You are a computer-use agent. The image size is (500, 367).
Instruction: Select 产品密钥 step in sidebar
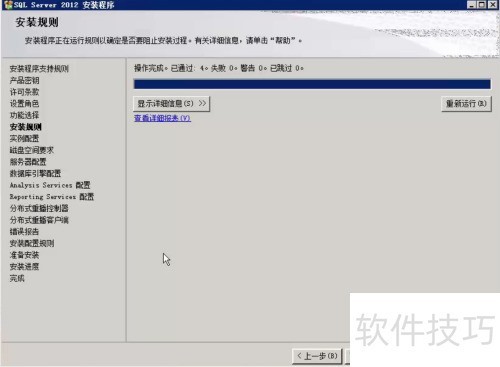tap(24, 80)
